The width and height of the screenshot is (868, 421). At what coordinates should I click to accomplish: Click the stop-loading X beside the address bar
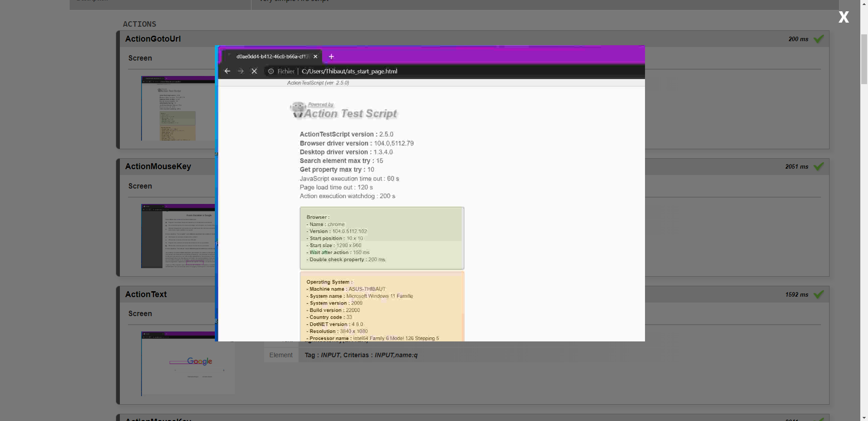(254, 71)
